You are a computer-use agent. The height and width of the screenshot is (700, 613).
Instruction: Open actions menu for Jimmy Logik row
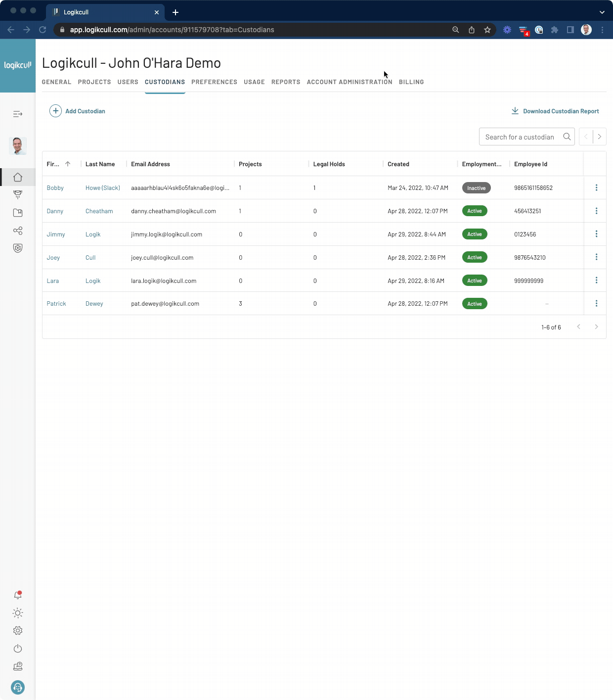[x=597, y=234]
